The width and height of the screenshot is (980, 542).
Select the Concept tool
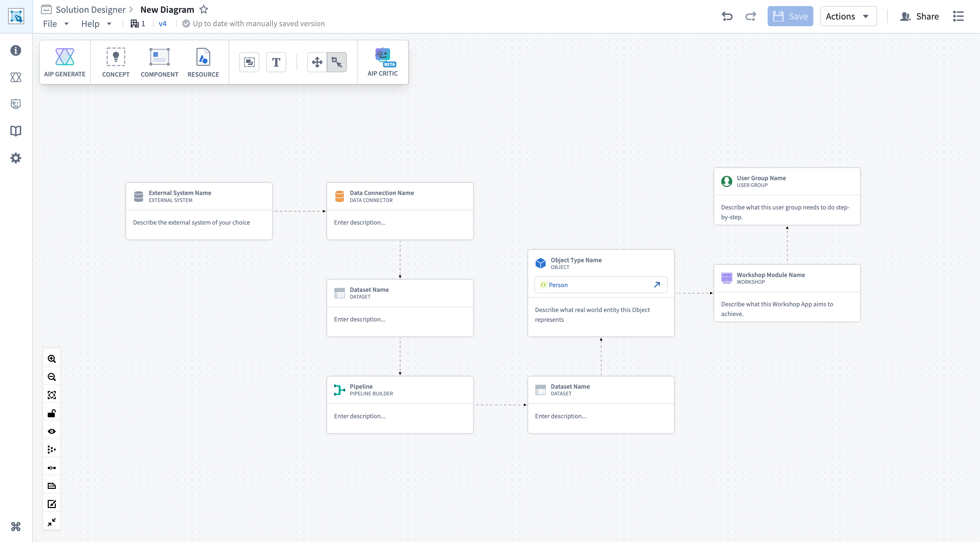point(116,62)
